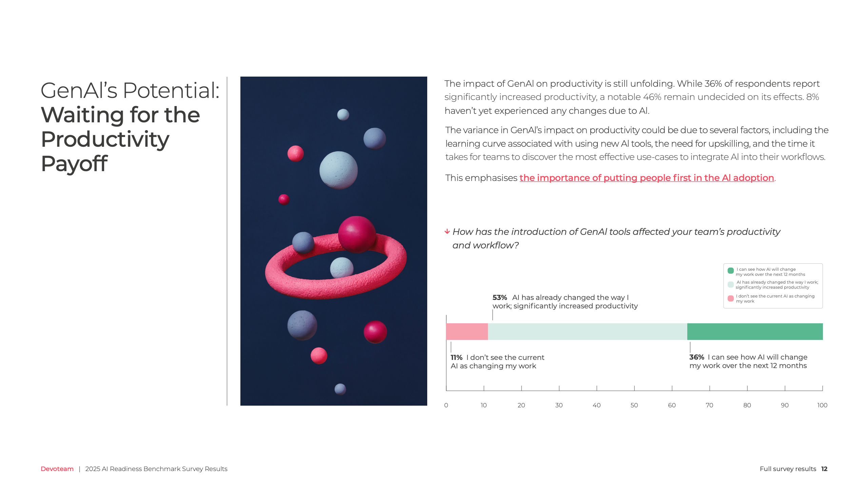The width and height of the screenshot is (868, 488).
Task: Click the 36% data label below the bar
Action: point(696,357)
